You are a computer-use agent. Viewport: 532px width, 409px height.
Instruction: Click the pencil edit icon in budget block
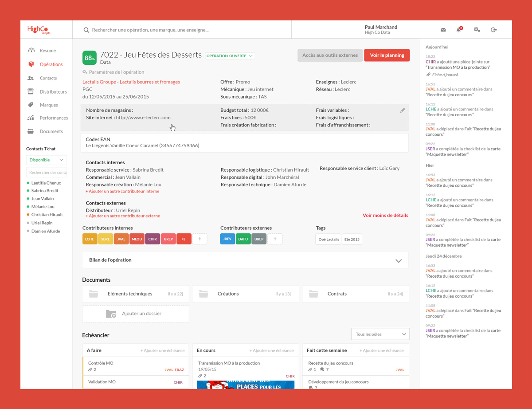[x=403, y=110]
